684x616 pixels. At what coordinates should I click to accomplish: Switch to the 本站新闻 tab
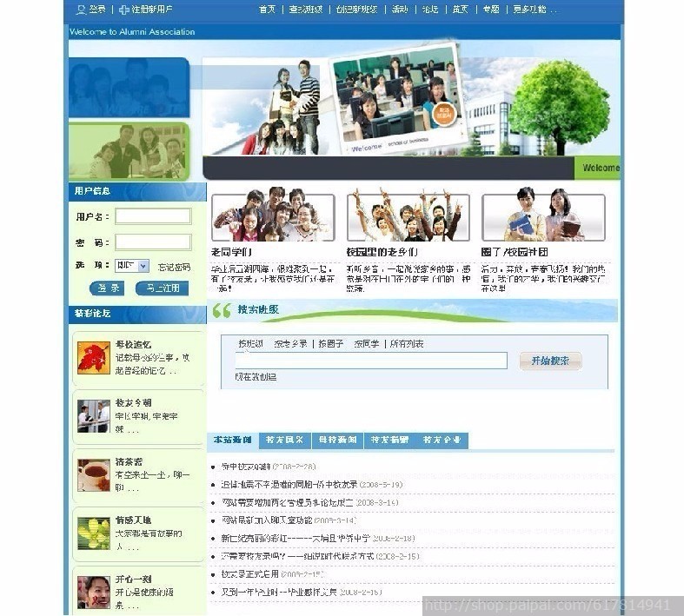click(x=233, y=440)
